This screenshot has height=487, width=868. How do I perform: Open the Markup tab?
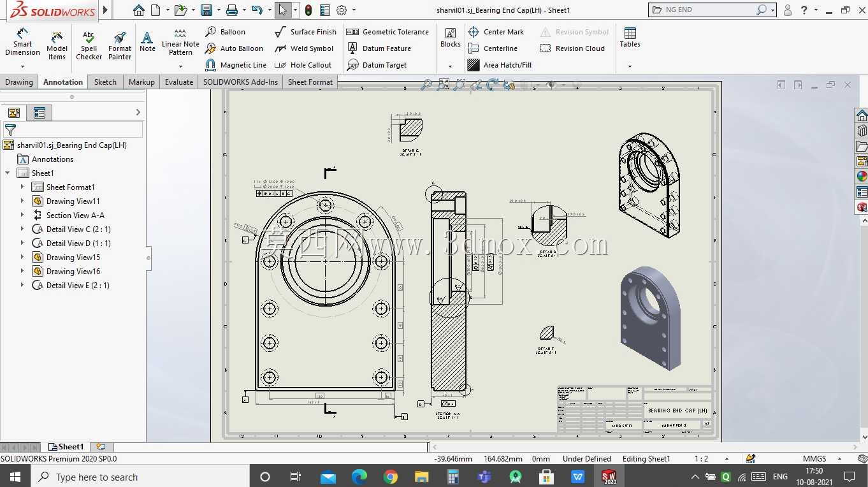coord(141,82)
